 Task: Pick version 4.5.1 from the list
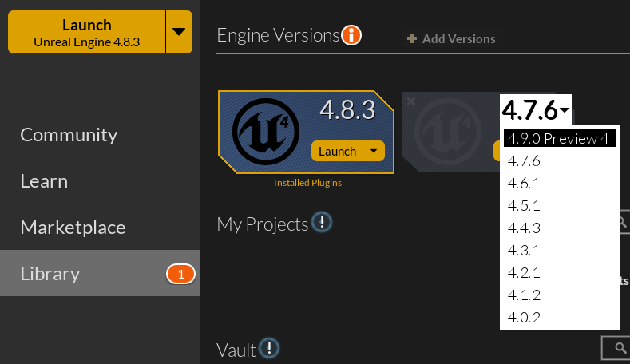560,206
